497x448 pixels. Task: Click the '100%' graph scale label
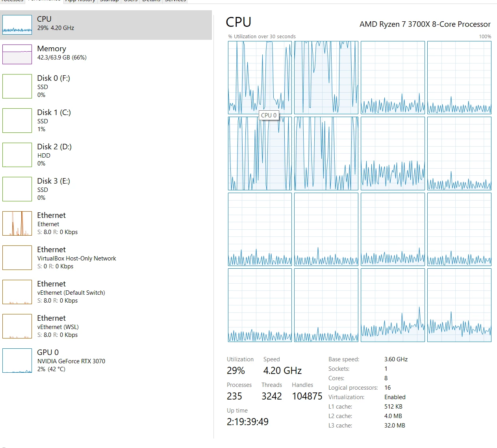(x=485, y=37)
